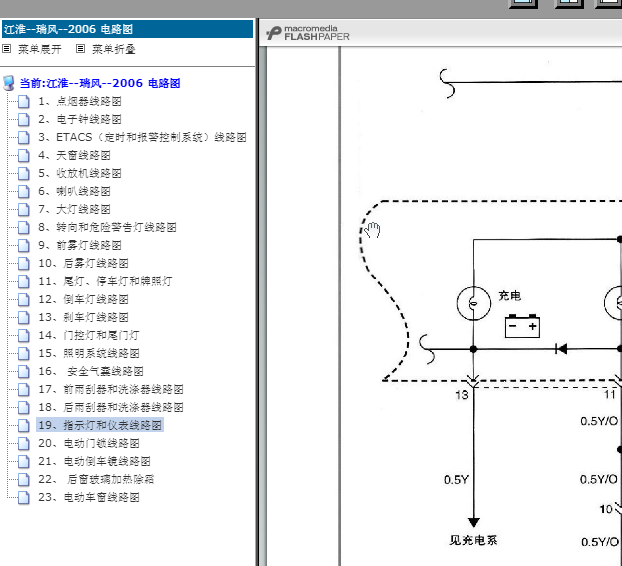Click document icon for 喇叭线路图
This screenshot has width=622, height=566.
point(24,192)
